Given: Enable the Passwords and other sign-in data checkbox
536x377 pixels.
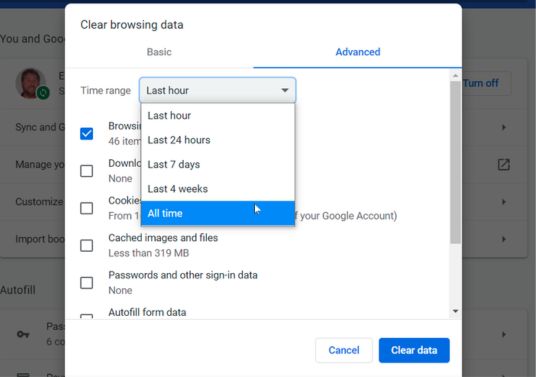Looking at the screenshot, I should coord(86,283).
